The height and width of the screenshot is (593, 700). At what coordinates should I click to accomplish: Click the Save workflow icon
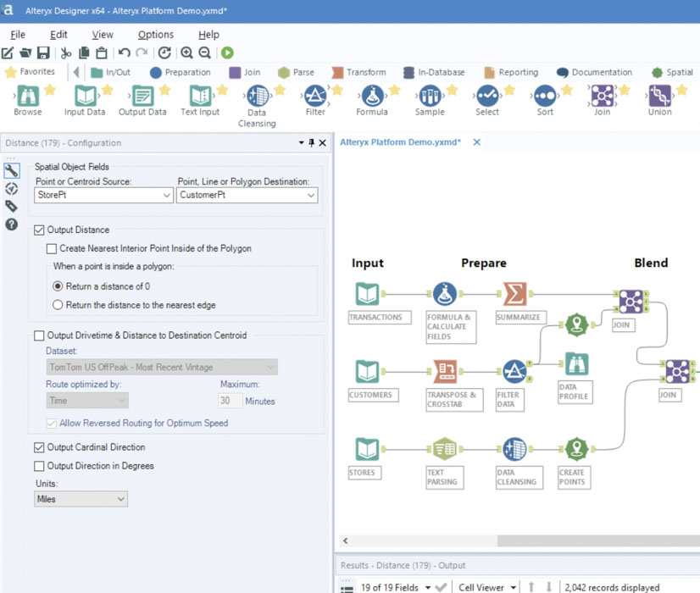click(43, 53)
